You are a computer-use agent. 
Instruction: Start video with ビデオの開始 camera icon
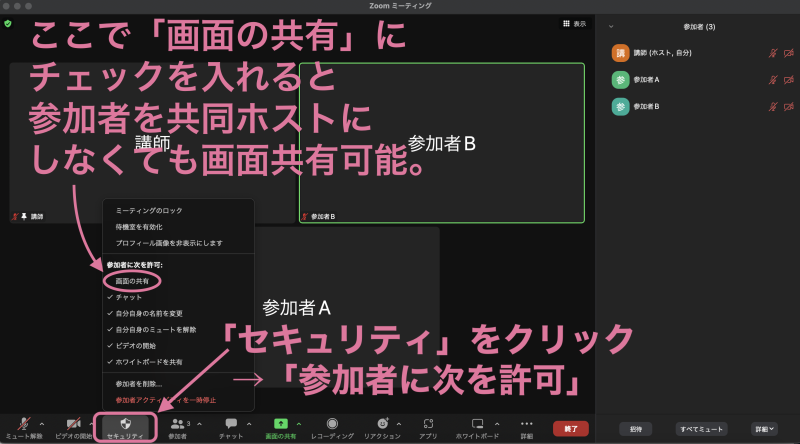click(73, 424)
